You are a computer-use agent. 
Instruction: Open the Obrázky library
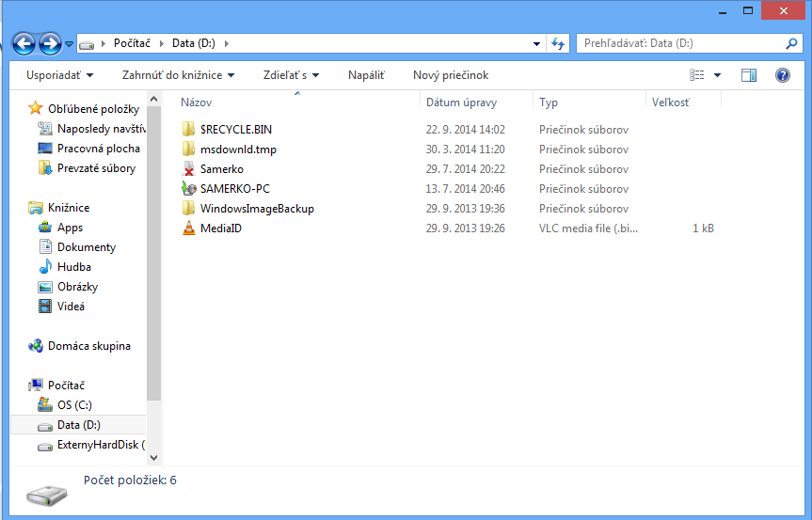point(78,287)
